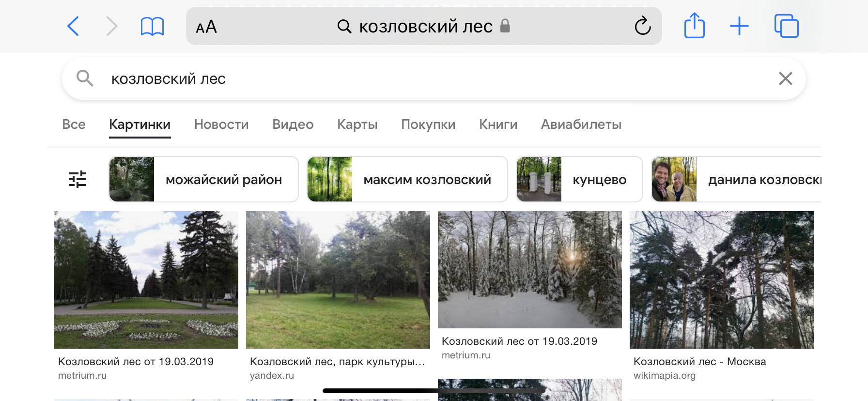Open the green lawn park image from yandex.ru
Image resolution: width=868 pixels, height=401 pixels.
pyautogui.click(x=338, y=280)
